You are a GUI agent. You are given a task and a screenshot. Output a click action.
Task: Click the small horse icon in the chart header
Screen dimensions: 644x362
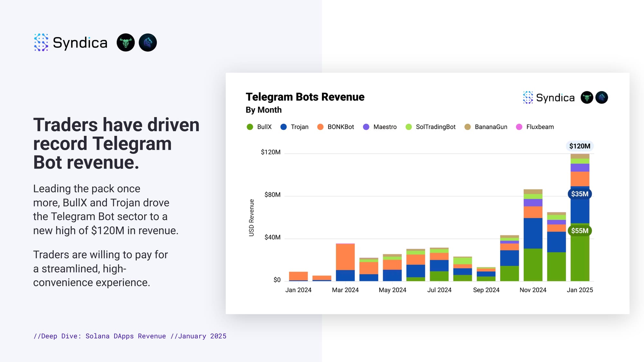pos(601,97)
